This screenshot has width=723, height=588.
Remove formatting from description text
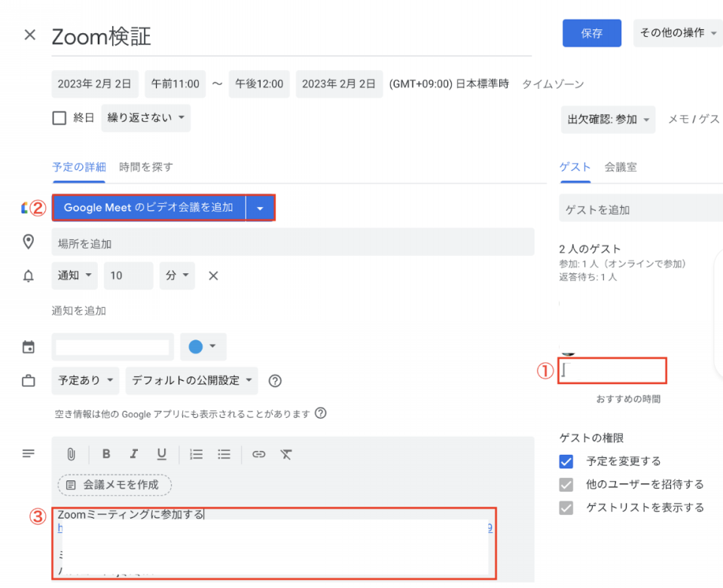tap(286, 455)
